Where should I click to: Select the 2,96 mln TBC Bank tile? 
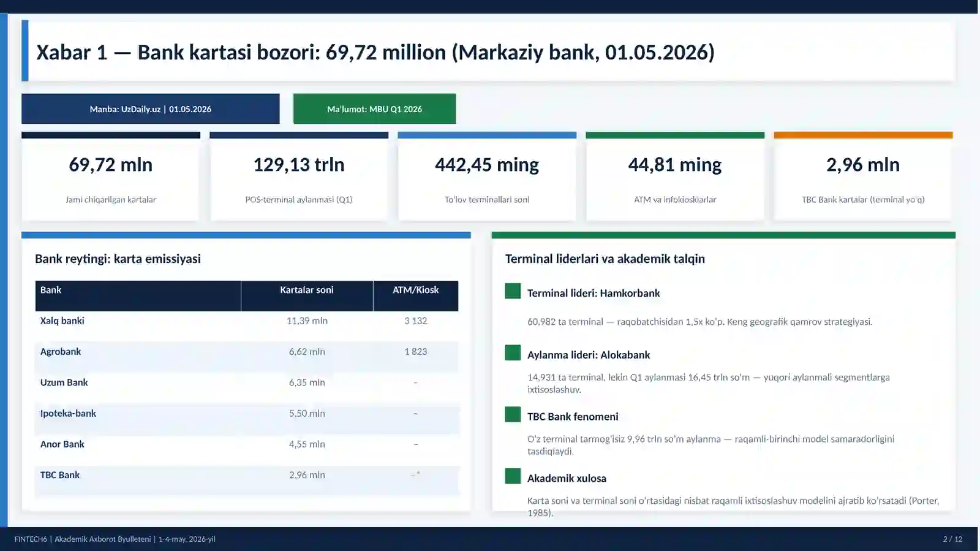click(863, 177)
